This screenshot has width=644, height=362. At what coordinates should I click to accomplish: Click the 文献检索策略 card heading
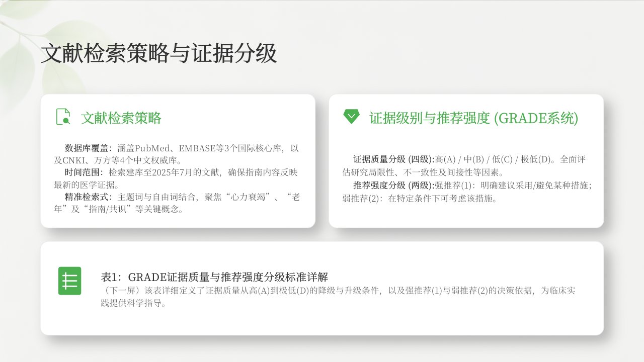(121, 118)
